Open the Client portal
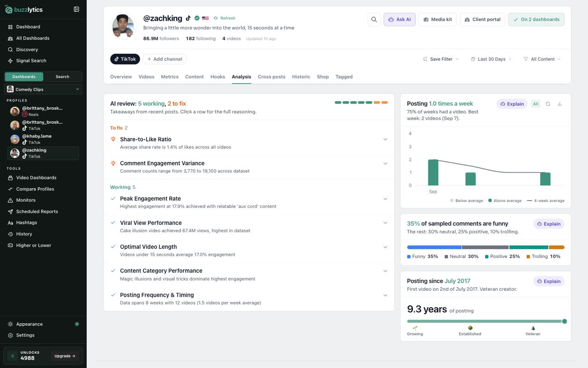 tap(482, 19)
